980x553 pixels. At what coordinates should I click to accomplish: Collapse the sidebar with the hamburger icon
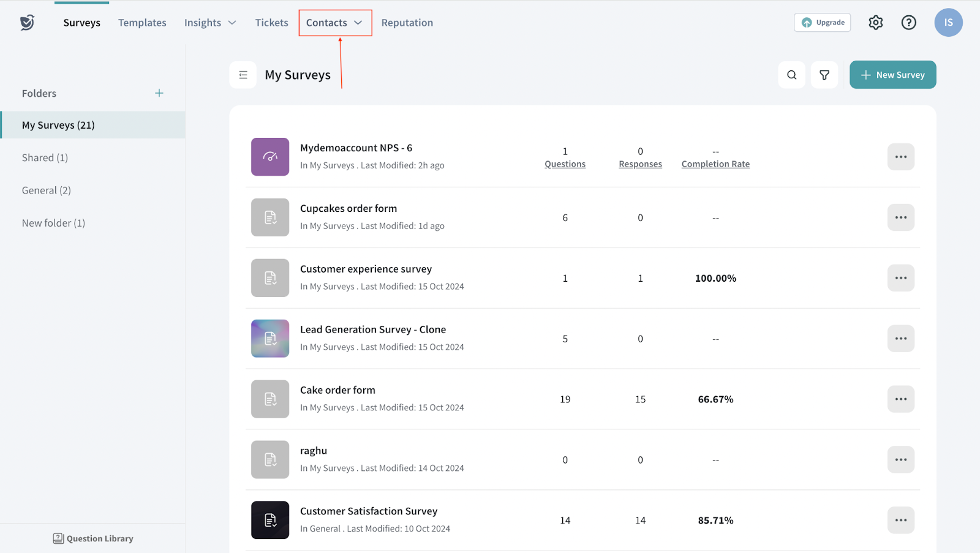point(243,75)
